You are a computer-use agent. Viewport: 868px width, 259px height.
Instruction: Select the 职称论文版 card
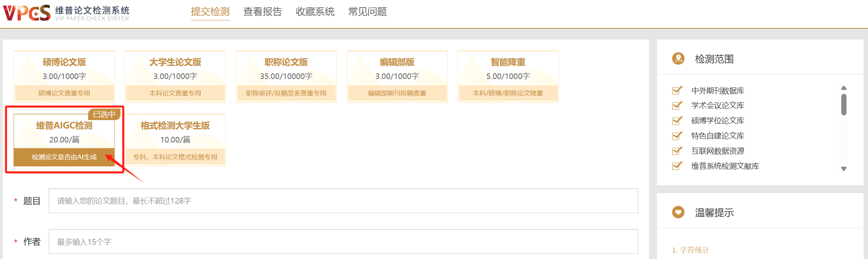286,77
